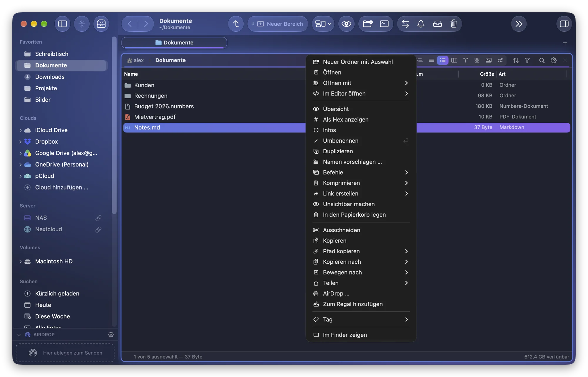Viewport: 588px width, 377px height.
Task: Switch to column view in the pane
Action: coord(454,60)
